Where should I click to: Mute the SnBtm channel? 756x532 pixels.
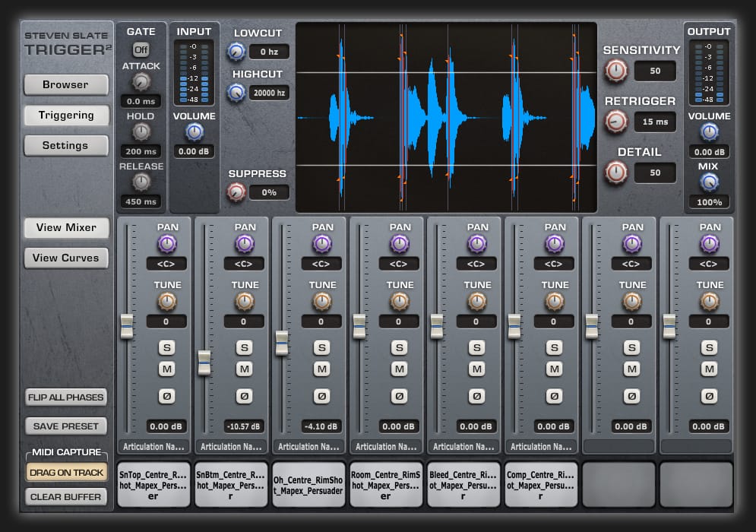pos(245,369)
